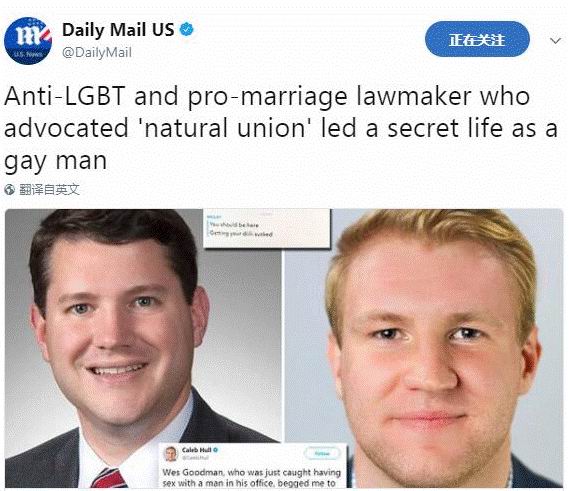Click the blue verified badge beside Daily Mail US
Image resolution: width=569 pixels, height=491 pixels.
(187, 29)
